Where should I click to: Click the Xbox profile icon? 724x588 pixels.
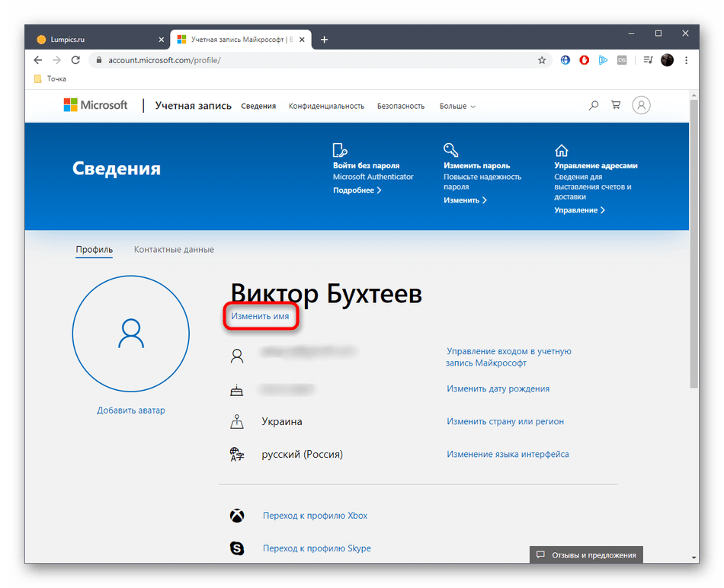(237, 516)
